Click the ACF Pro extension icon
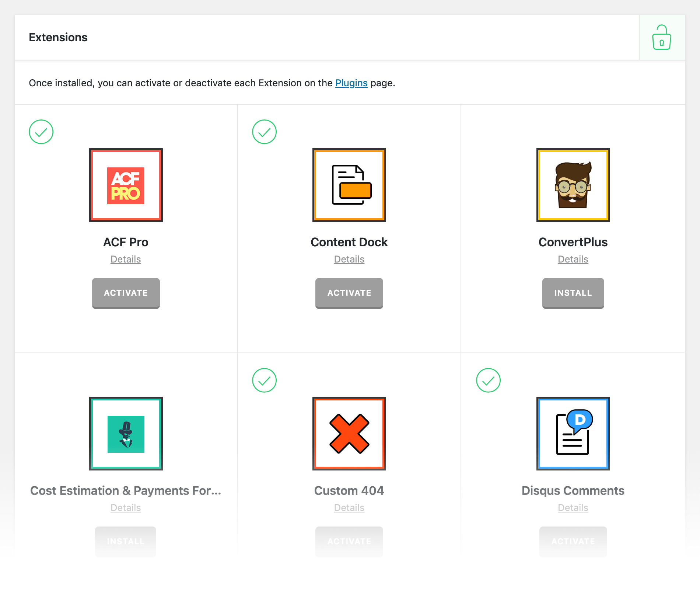 tap(126, 185)
